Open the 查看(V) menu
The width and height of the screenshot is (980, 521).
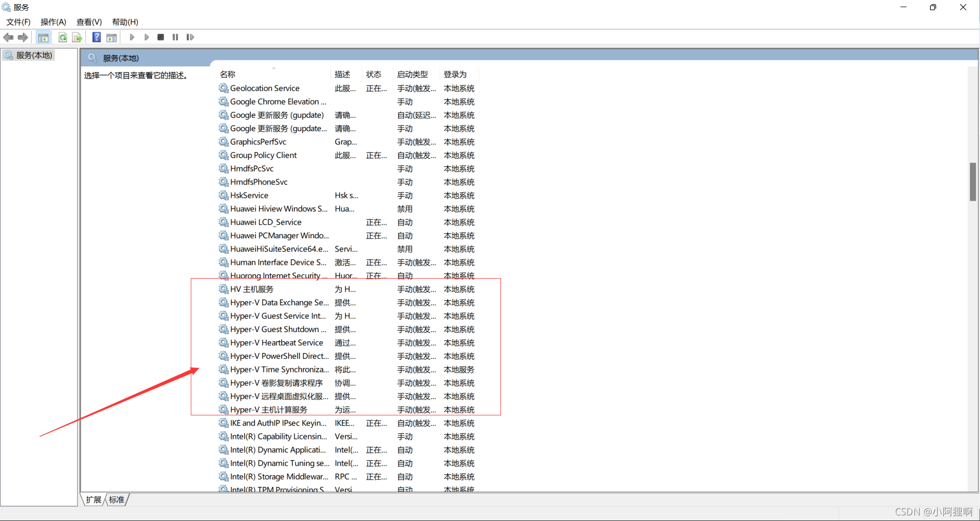click(x=89, y=22)
